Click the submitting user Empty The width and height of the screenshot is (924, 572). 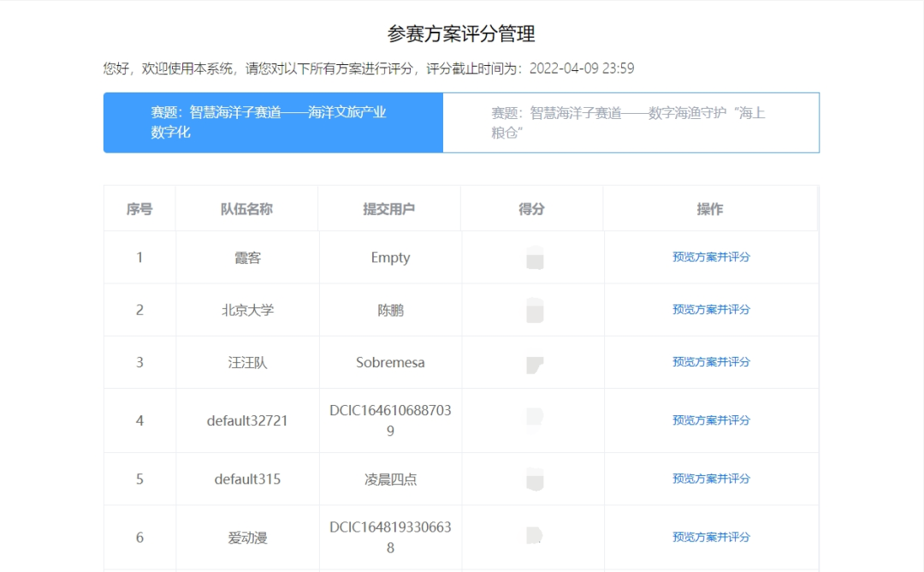[390, 258]
